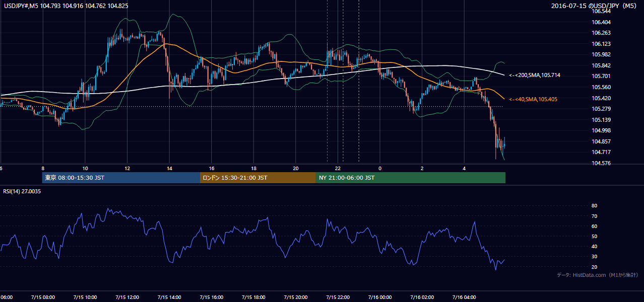Click the 7/16 02:00 time label
Viewport: 644px width, 302px height.
pos(422,297)
